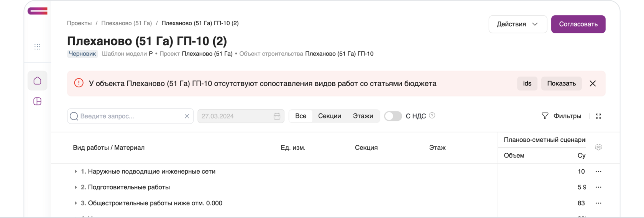Click the Согласовать button
The height and width of the screenshot is (218, 644).
click(x=578, y=24)
